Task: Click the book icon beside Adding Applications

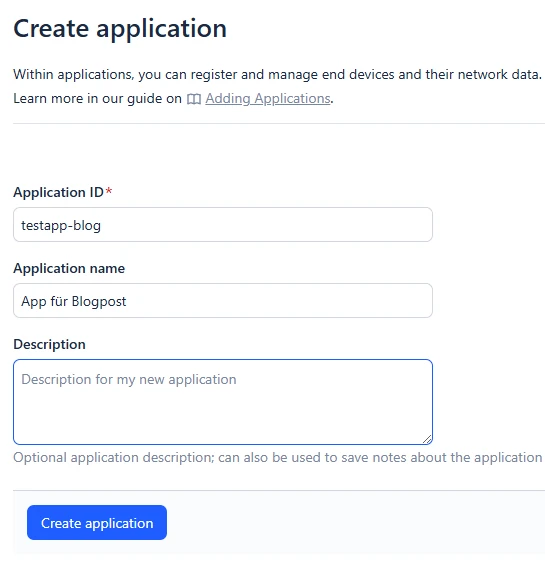Action: pos(194,99)
